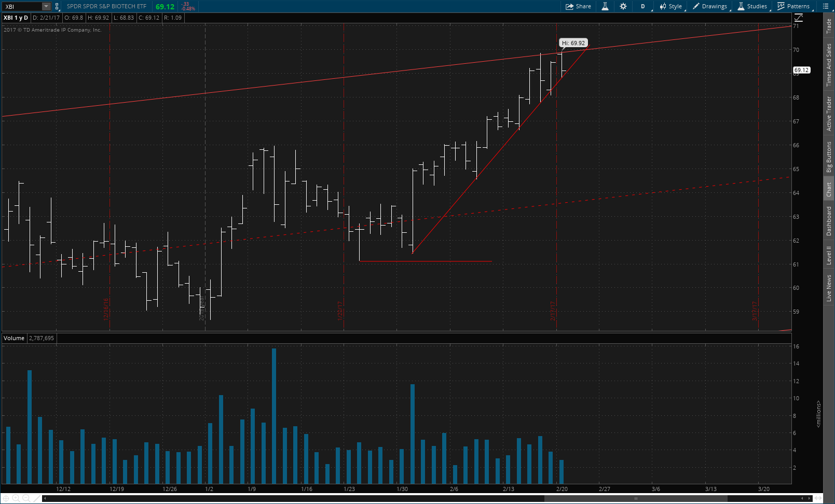Viewport: 835px width, 504px height.
Task: Open the Drawings dropdown menu
Action: (x=710, y=6)
